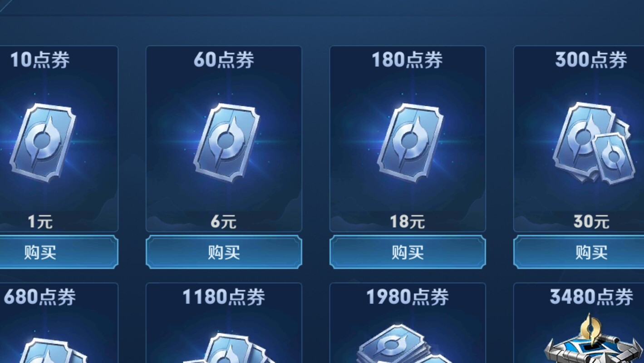Open the 60点券 title text
The width and height of the screenshot is (644, 363).
click(224, 60)
